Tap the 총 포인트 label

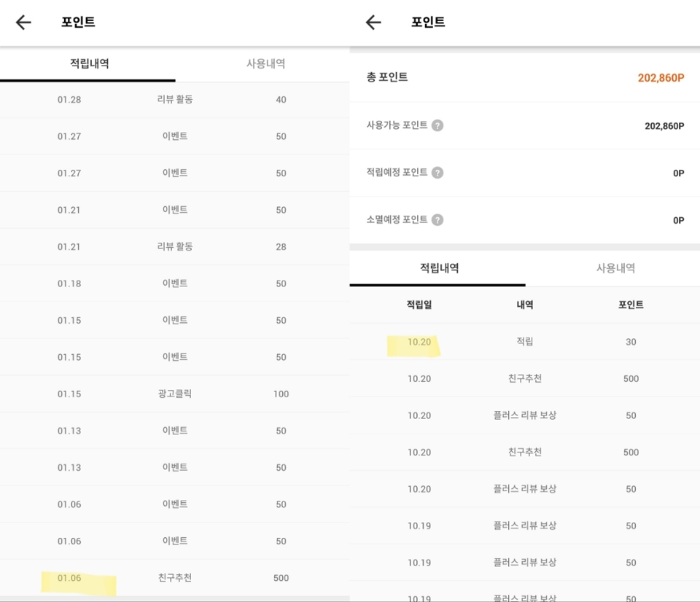click(387, 77)
